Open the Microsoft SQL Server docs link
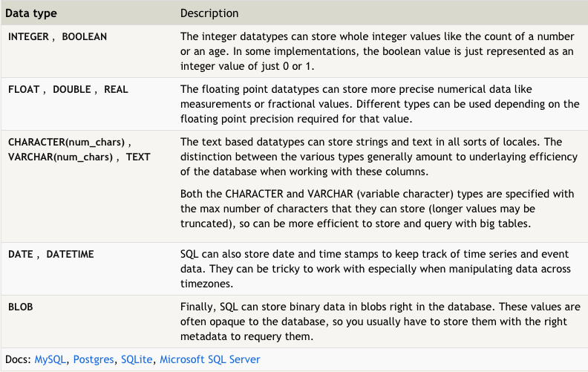This screenshot has height=372, width=588. tap(210, 359)
